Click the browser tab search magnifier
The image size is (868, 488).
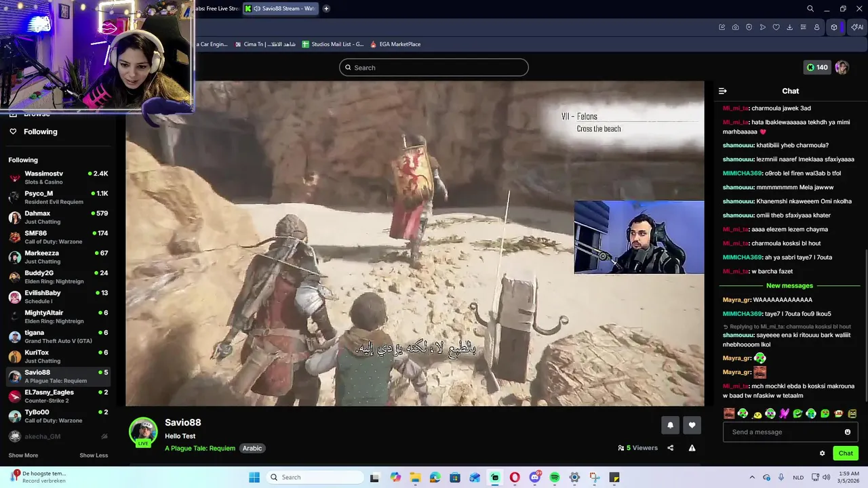810,9
